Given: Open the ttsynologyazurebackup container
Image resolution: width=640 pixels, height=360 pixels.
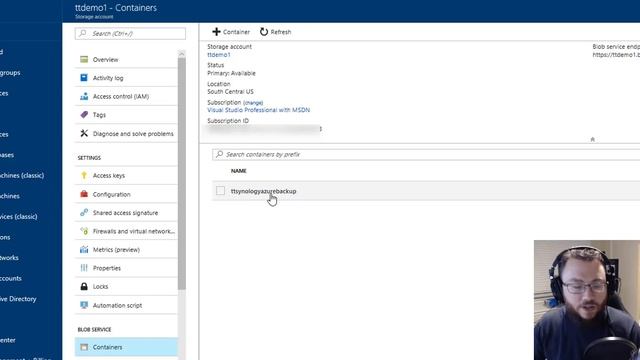Looking at the screenshot, I should point(263,191).
